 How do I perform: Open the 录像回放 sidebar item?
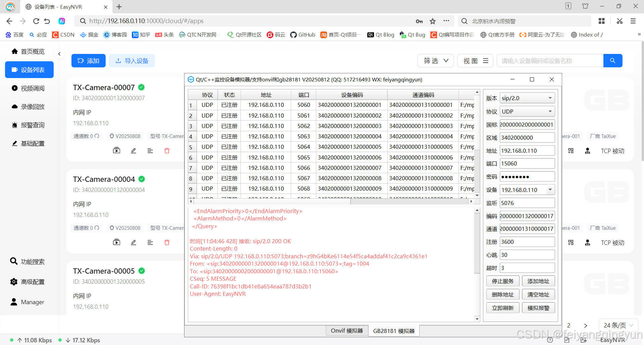[x=29, y=107]
